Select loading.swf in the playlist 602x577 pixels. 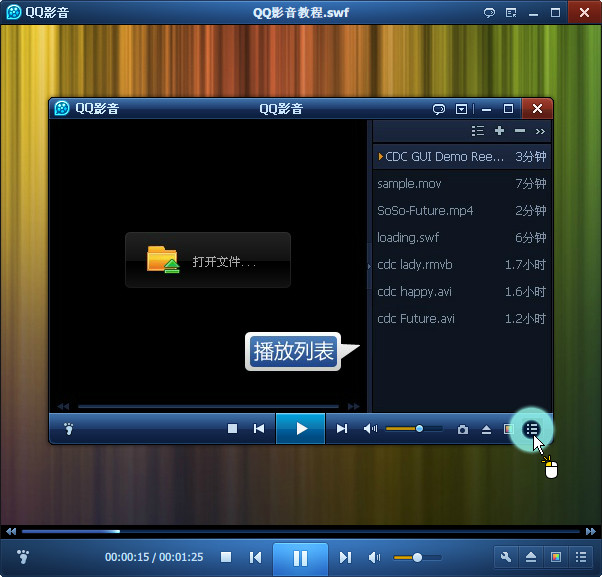pos(462,238)
